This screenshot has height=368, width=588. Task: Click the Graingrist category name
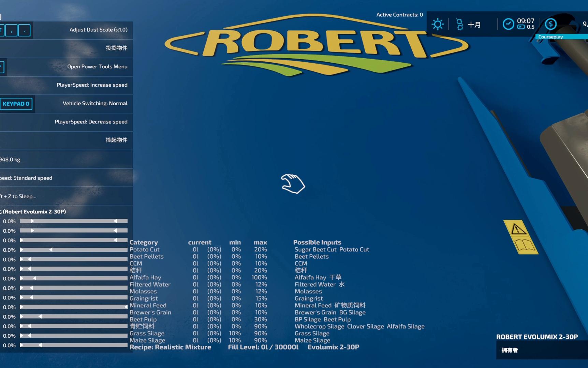coord(144,298)
